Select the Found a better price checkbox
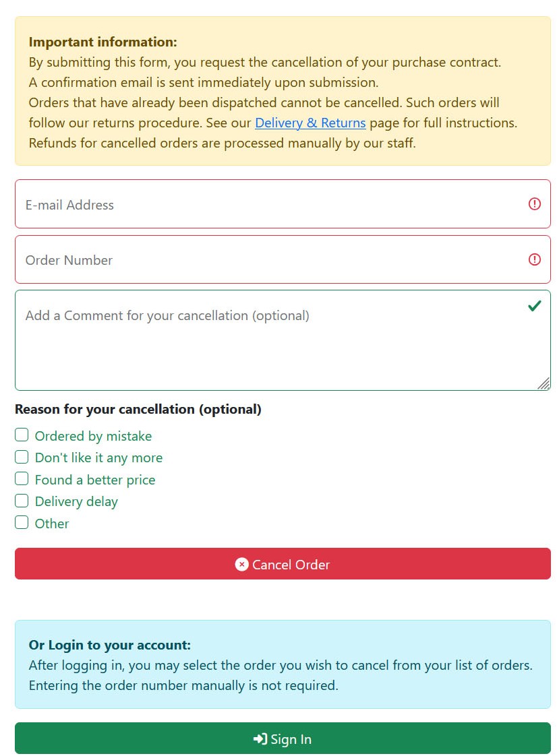 22,479
